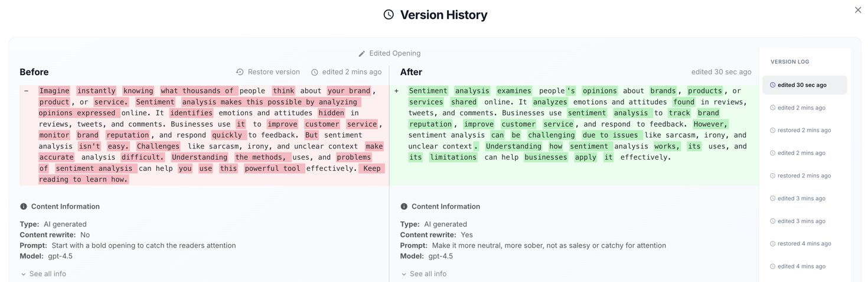
Task: Select the first edited 3 mins ago log entry
Action: 804,199
